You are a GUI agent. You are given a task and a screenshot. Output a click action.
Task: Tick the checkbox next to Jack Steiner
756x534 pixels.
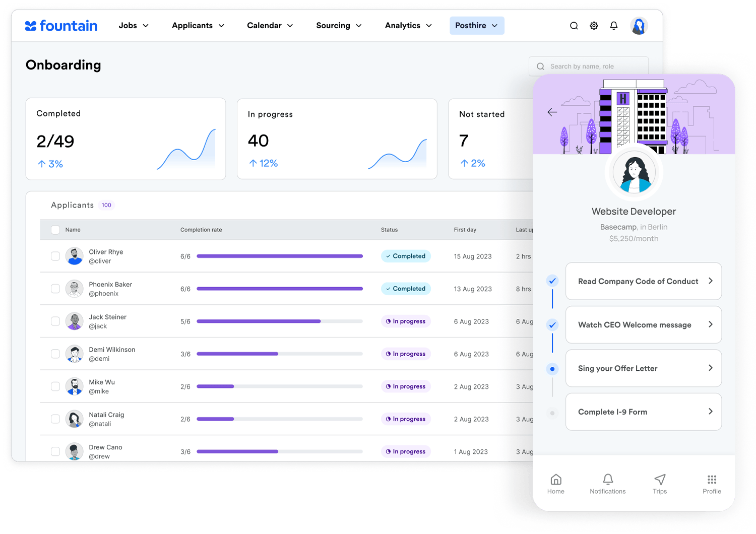click(55, 321)
